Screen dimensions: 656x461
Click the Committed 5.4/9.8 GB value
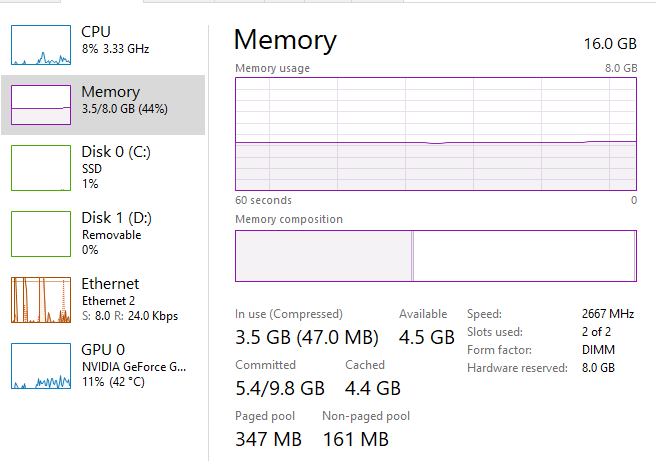click(x=280, y=388)
